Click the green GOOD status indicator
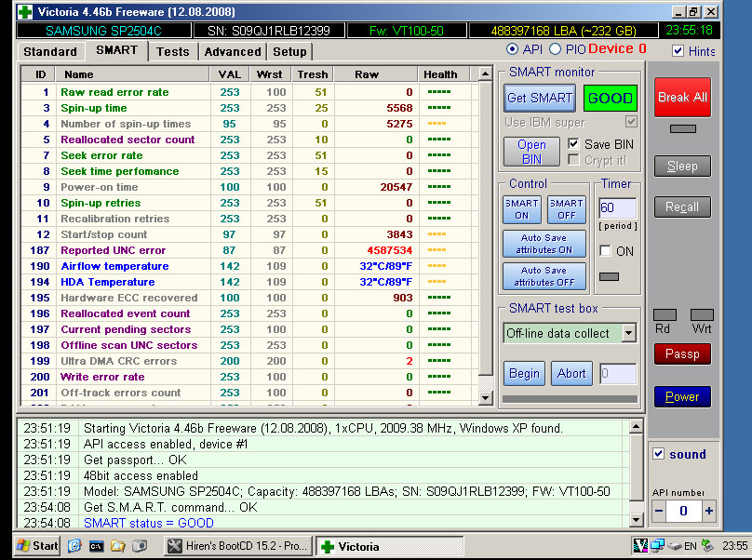This screenshot has width=752, height=560. pos(611,98)
